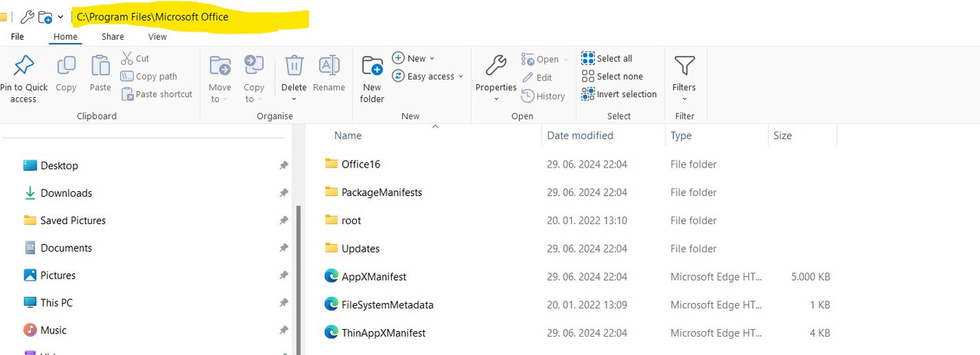This screenshot has height=355, width=980.
Task: Open quick access toolbar customize arrow
Action: [60, 17]
